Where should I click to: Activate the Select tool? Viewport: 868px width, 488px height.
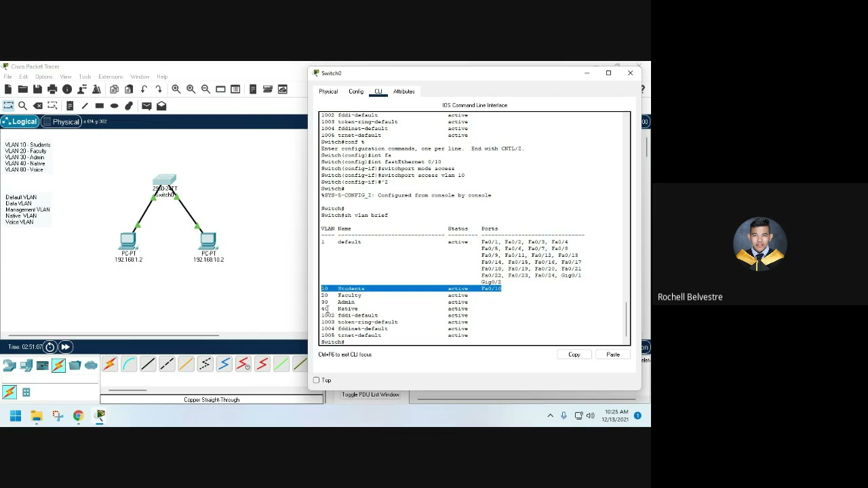[8, 106]
